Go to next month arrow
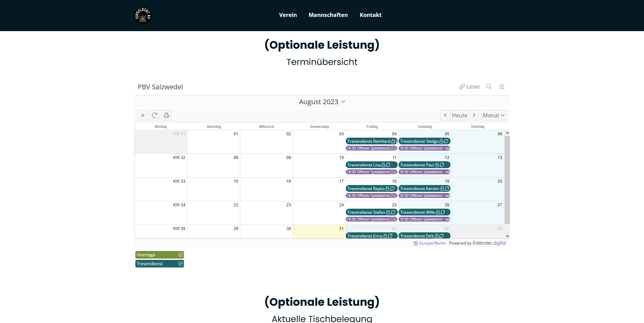Image resolution: width=644 pixels, height=323 pixels. click(474, 115)
